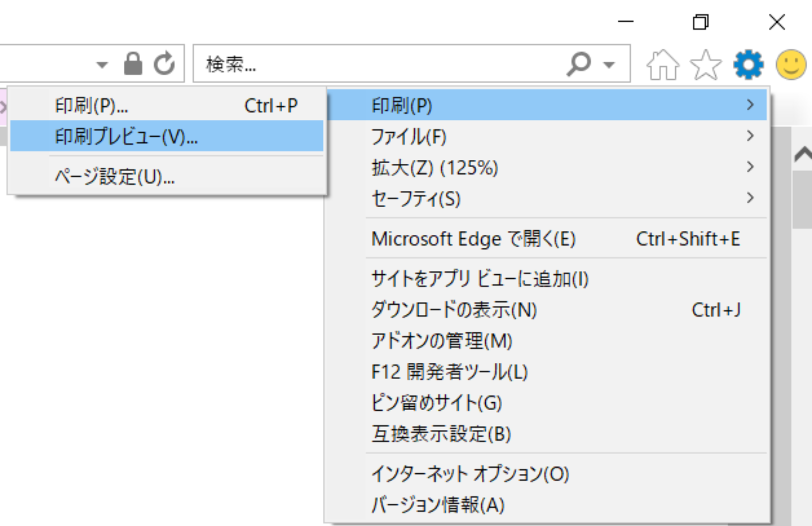The image size is (812, 526).
Task: Expand the search provider dropdown arrow
Action: point(609,64)
